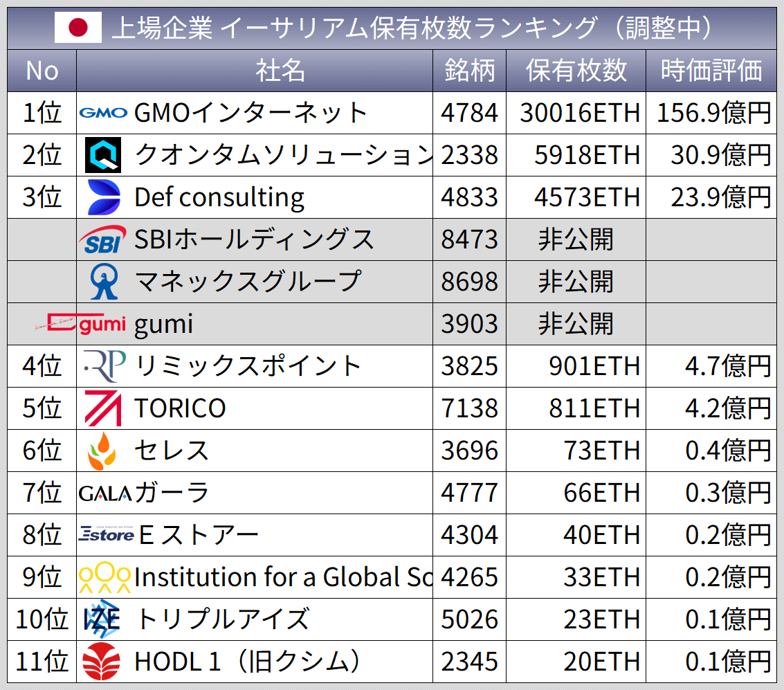Click the 保有枚数 column header
The height and width of the screenshot is (690, 784).
(576, 71)
